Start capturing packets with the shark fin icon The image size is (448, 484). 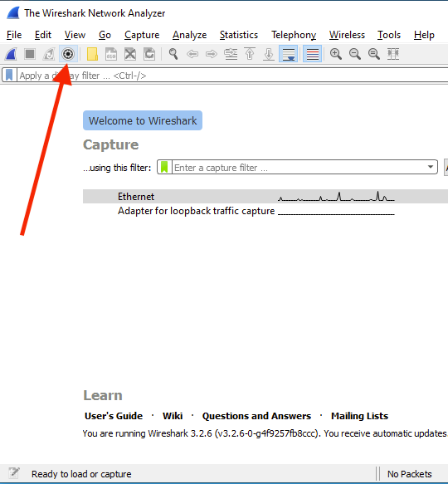coord(11,54)
